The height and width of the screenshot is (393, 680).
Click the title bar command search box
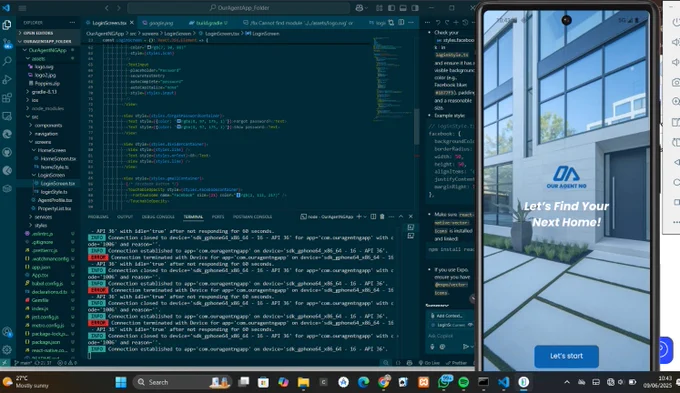click(239, 8)
